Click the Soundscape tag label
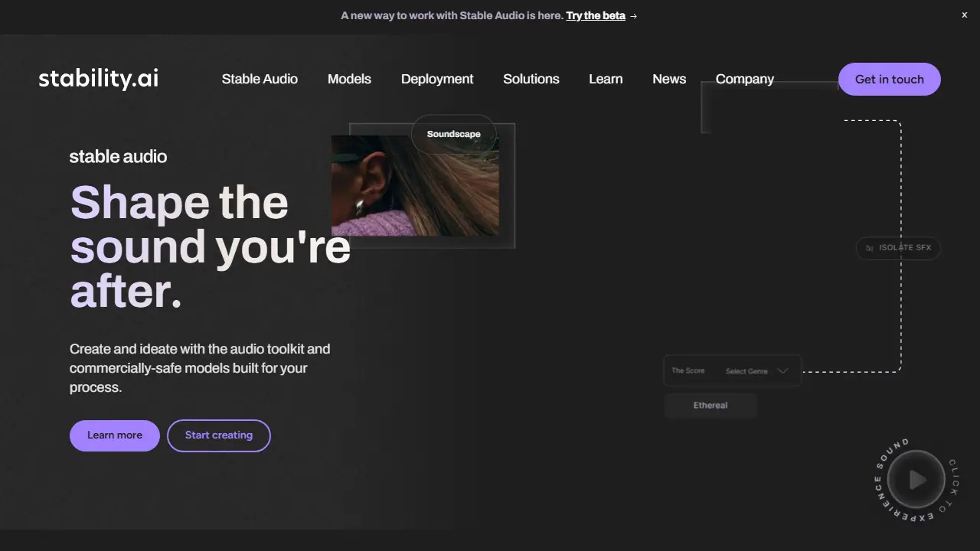This screenshot has width=980, height=551. pyautogui.click(x=454, y=134)
